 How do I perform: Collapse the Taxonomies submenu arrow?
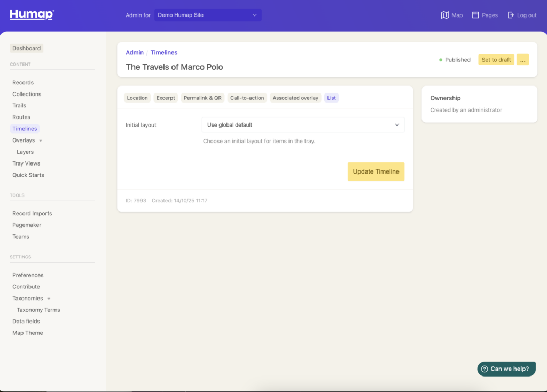pyautogui.click(x=49, y=299)
